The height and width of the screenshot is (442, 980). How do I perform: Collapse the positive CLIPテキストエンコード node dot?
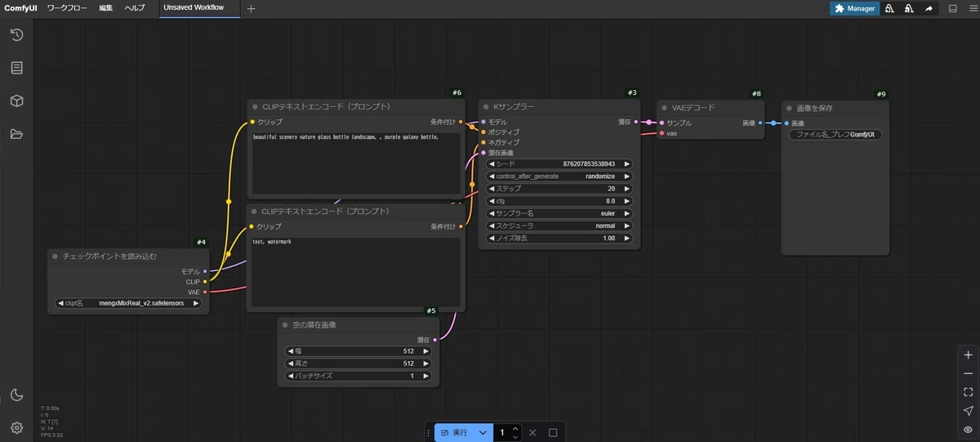pos(256,106)
